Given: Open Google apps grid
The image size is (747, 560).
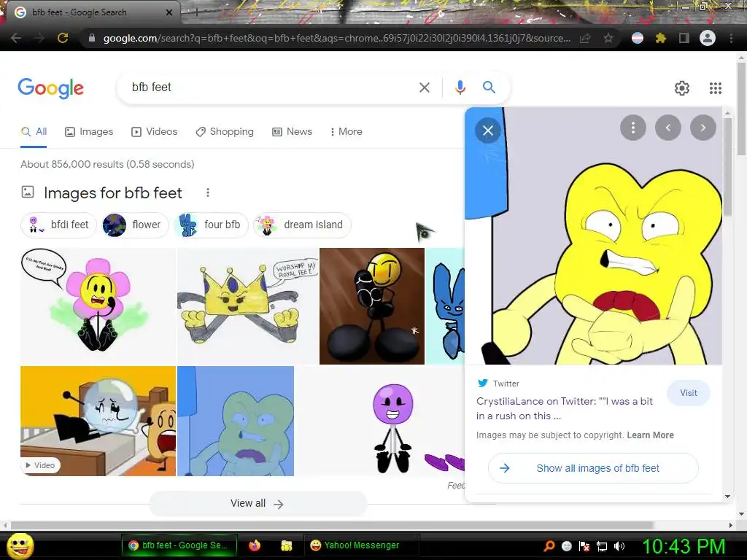Looking at the screenshot, I should [715, 88].
